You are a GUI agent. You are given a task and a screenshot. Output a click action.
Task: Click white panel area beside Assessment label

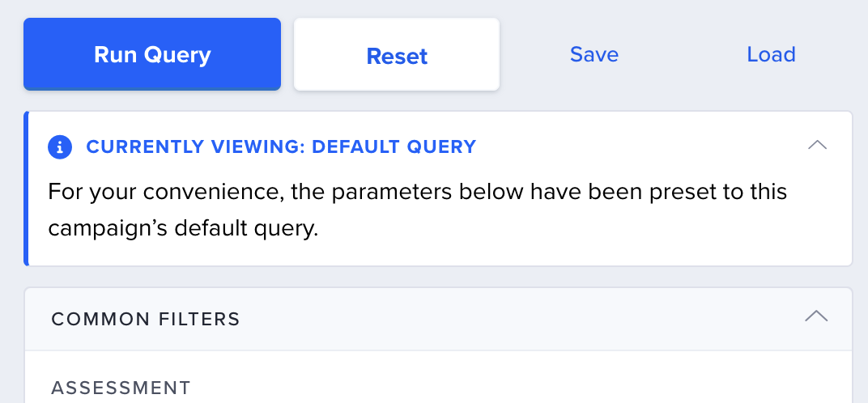tap(521, 382)
